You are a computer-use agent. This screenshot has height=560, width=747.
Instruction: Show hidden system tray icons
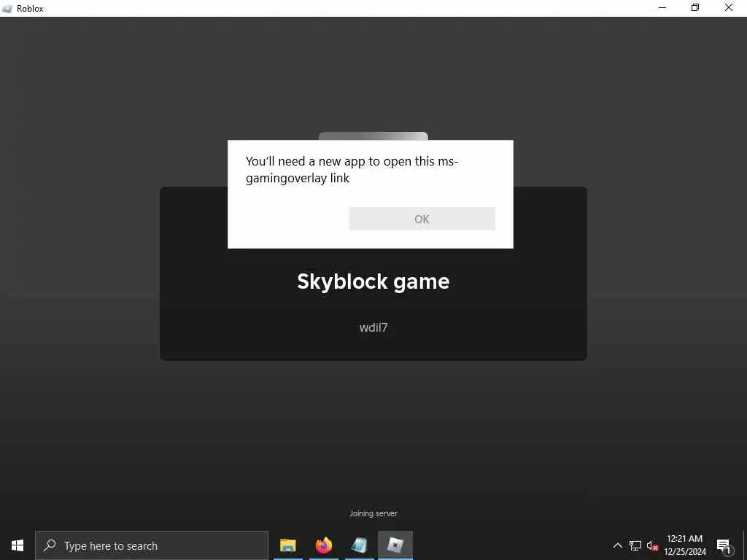point(617,545)
